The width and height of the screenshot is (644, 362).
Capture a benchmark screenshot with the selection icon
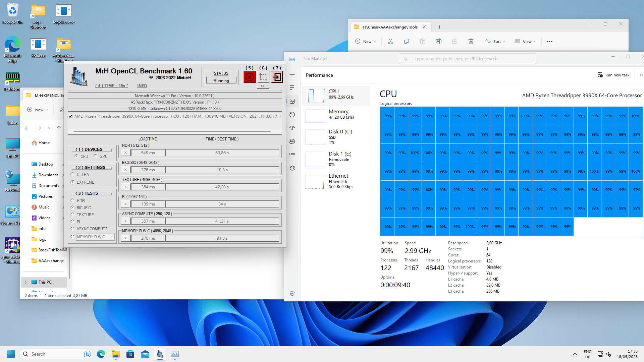click(x=263, y=77)
